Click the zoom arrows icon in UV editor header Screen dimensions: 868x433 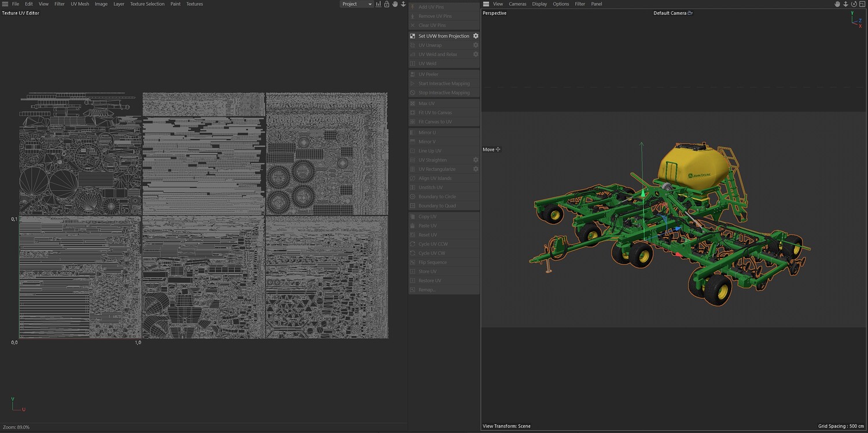click(x=403, y=4)
